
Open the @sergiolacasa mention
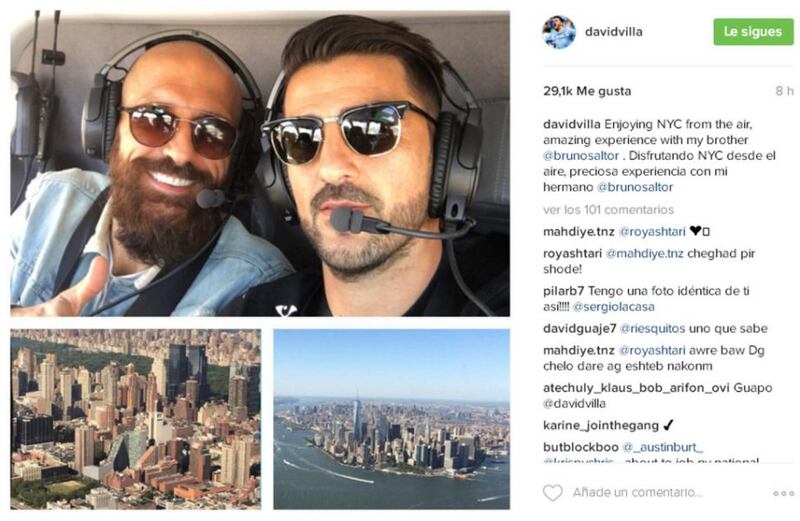(x=613, y=307)
